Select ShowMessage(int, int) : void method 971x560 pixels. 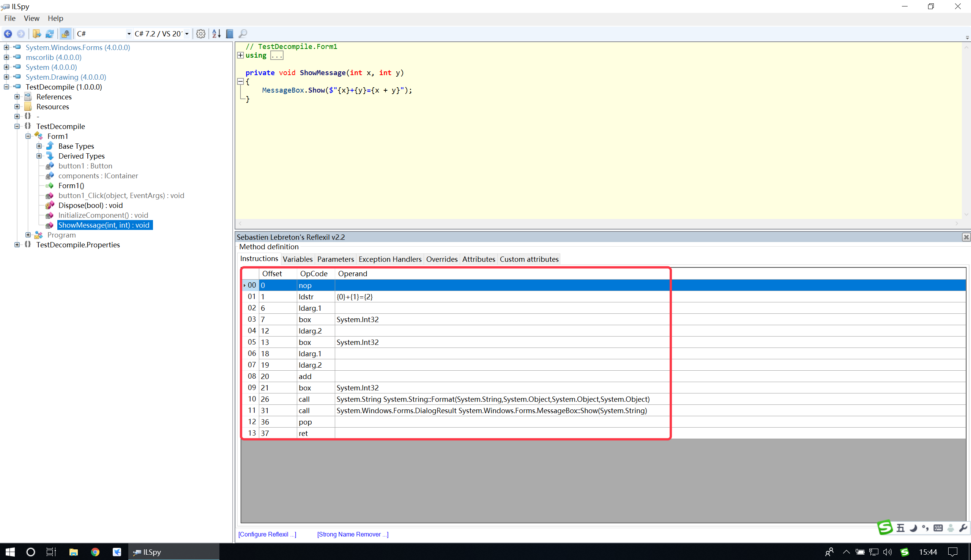[105, 225]
